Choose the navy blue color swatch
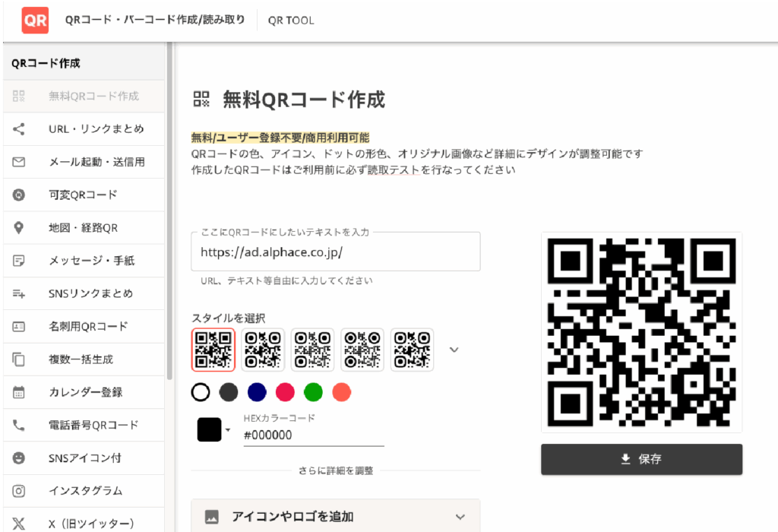This screenshot has width=778, height=532. point(257,392)
